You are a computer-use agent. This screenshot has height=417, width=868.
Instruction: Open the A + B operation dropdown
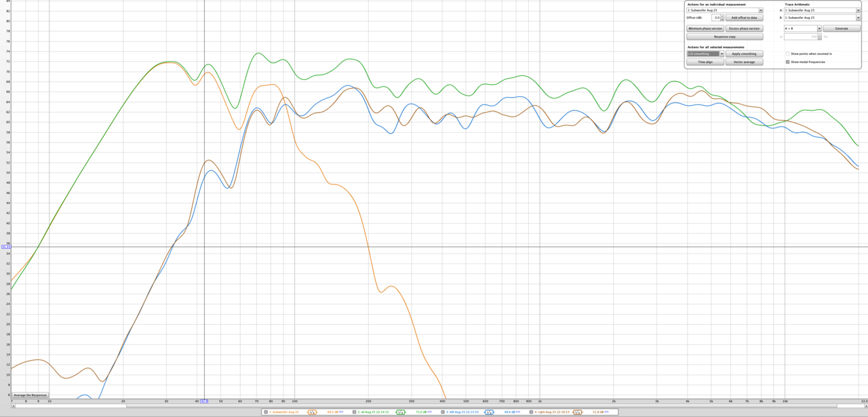802,28
